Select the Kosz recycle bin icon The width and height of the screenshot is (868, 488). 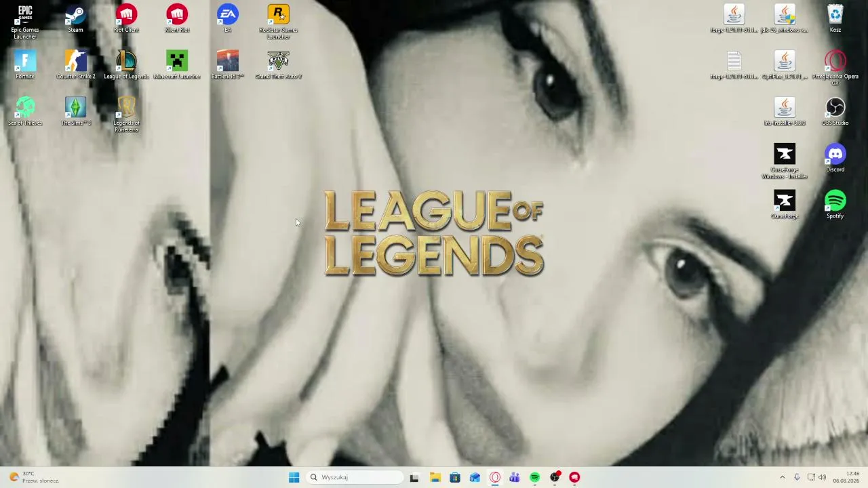(835, 19)
